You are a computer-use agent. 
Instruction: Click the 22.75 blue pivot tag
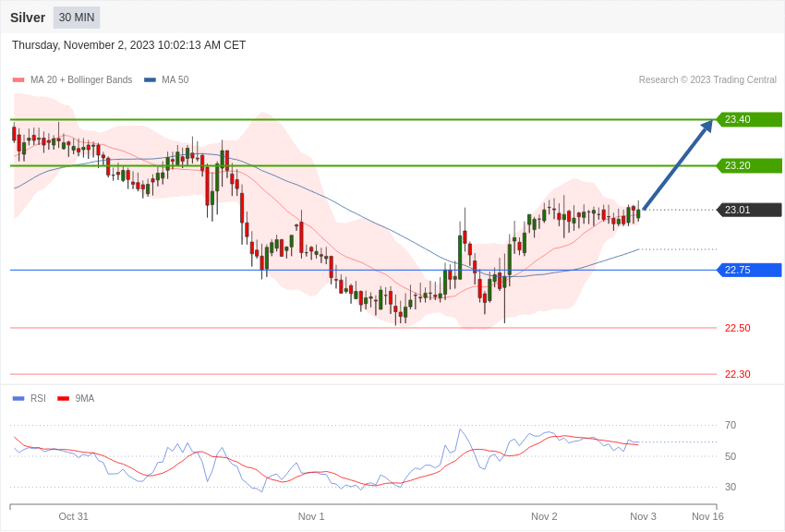[749, 271]
